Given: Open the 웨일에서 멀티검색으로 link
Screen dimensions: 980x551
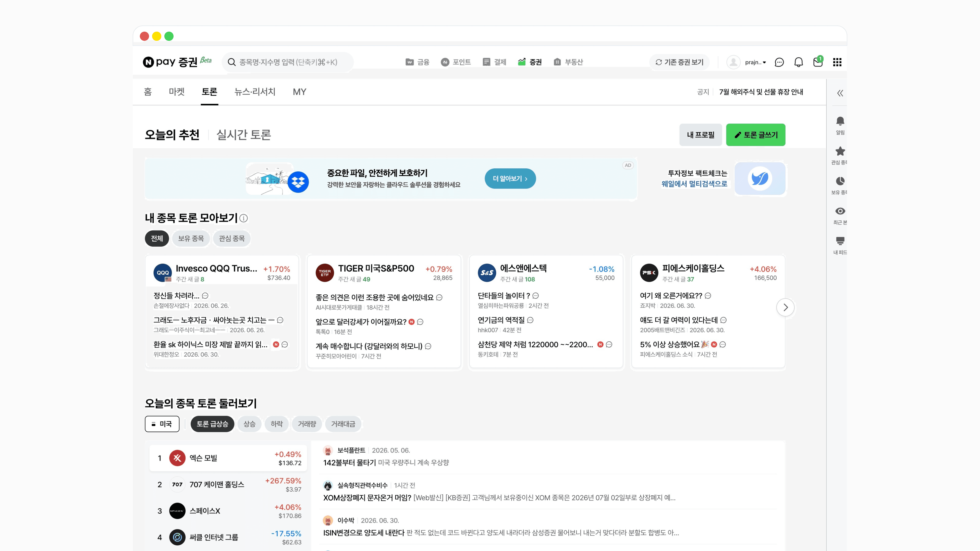Looking at the screenshot, I should coord(694,184).
